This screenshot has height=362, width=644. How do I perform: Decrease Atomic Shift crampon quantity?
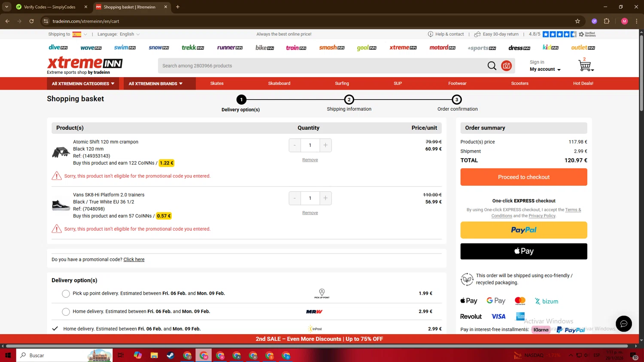tap(295, 145)
